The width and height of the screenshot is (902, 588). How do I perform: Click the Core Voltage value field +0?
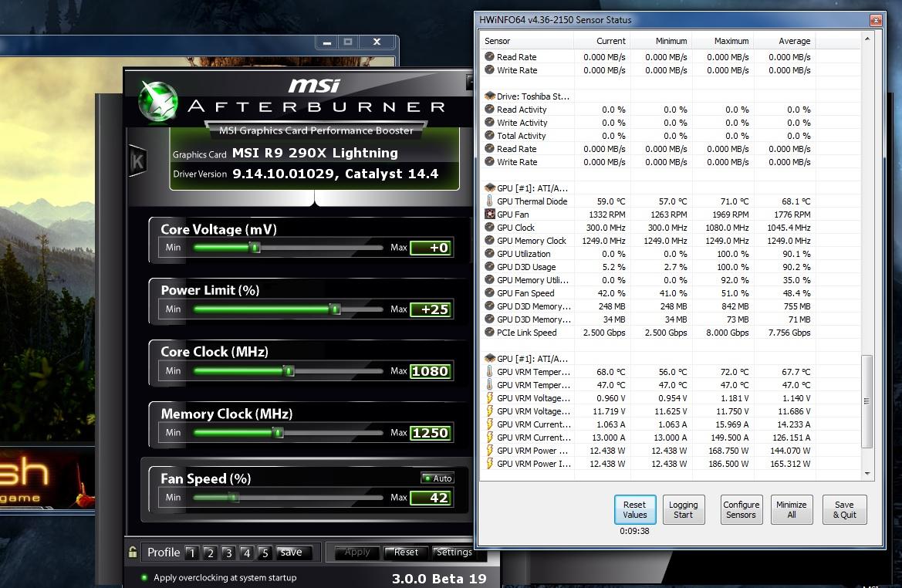click(431, 248)
